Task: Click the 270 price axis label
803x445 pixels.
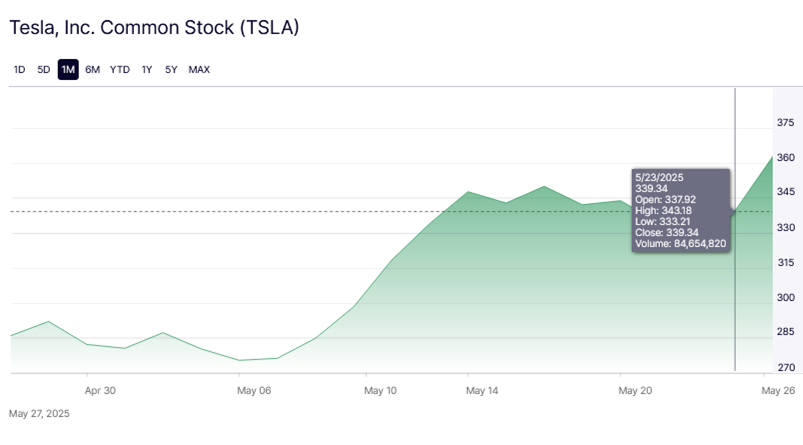Action: point(785,367)
